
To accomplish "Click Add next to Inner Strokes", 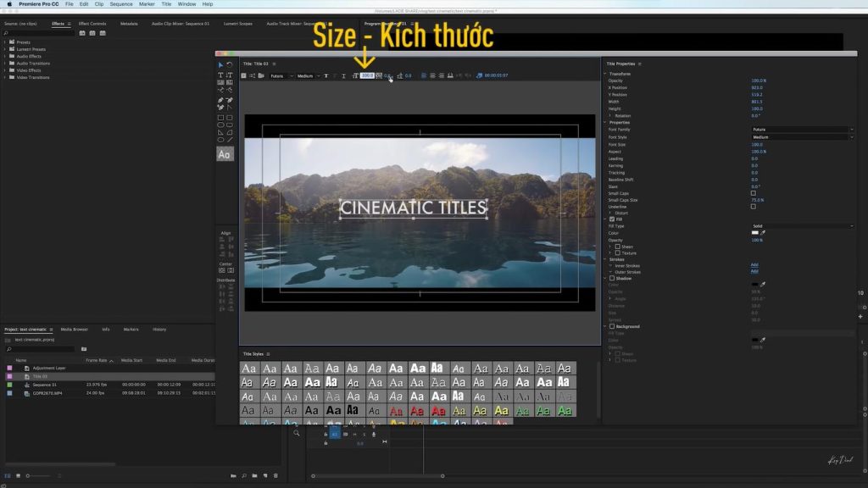I will [x=754, y=266].
